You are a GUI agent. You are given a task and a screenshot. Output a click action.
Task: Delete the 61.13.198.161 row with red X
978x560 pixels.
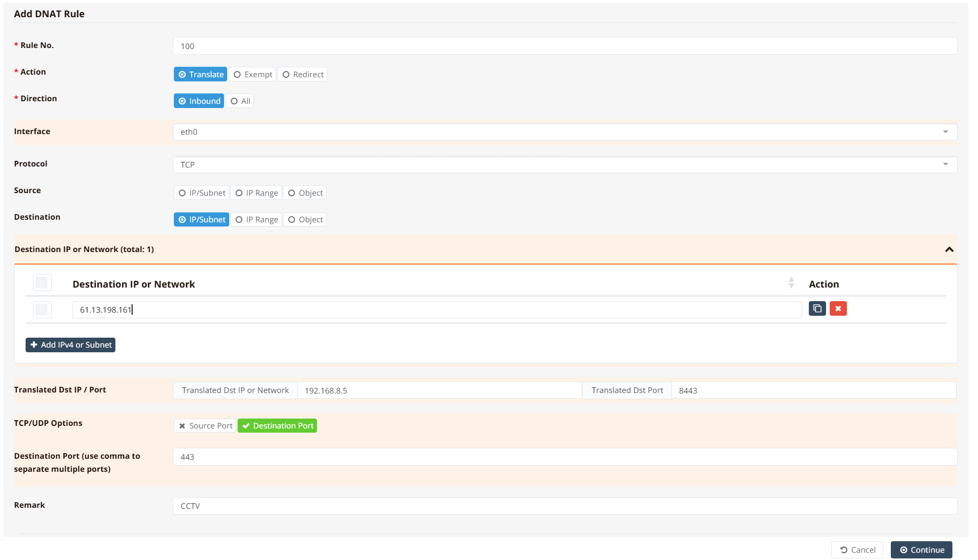click(x=838, y=308)
